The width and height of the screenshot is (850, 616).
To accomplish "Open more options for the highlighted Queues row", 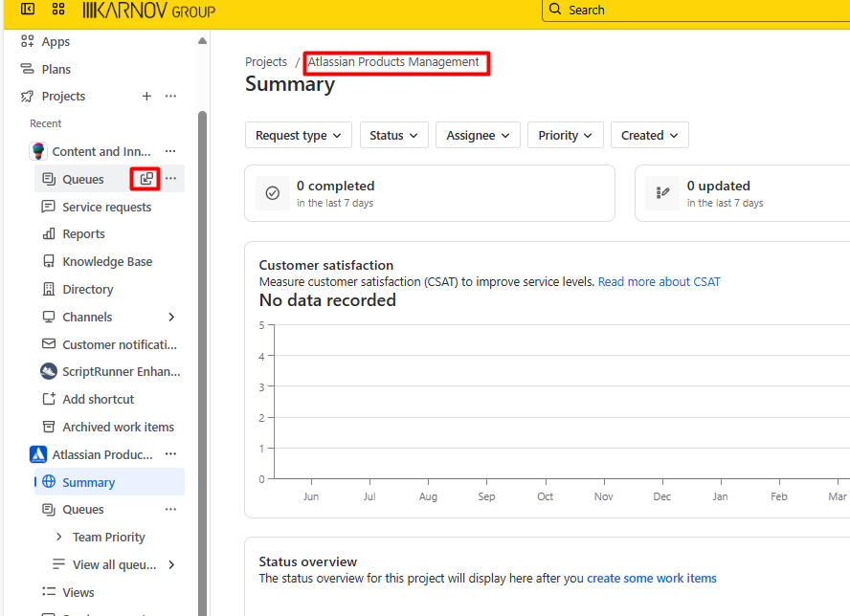I will click(x=170, y=178).
